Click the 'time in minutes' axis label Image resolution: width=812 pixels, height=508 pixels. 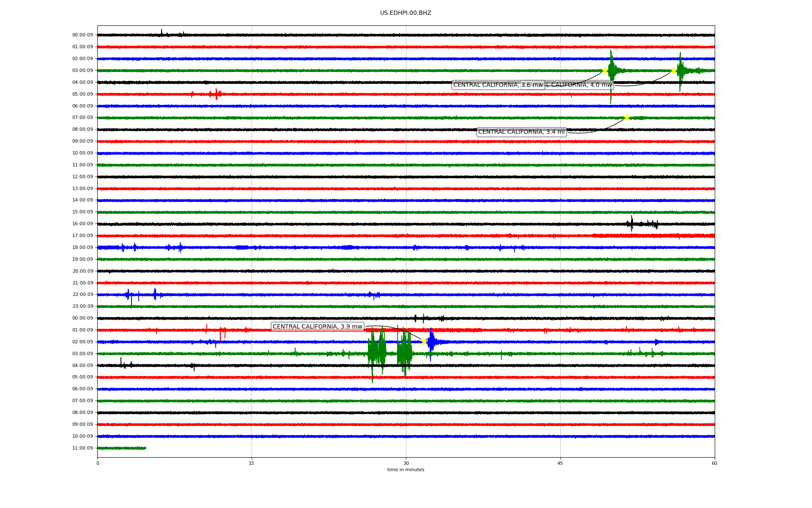click(406, 469)
